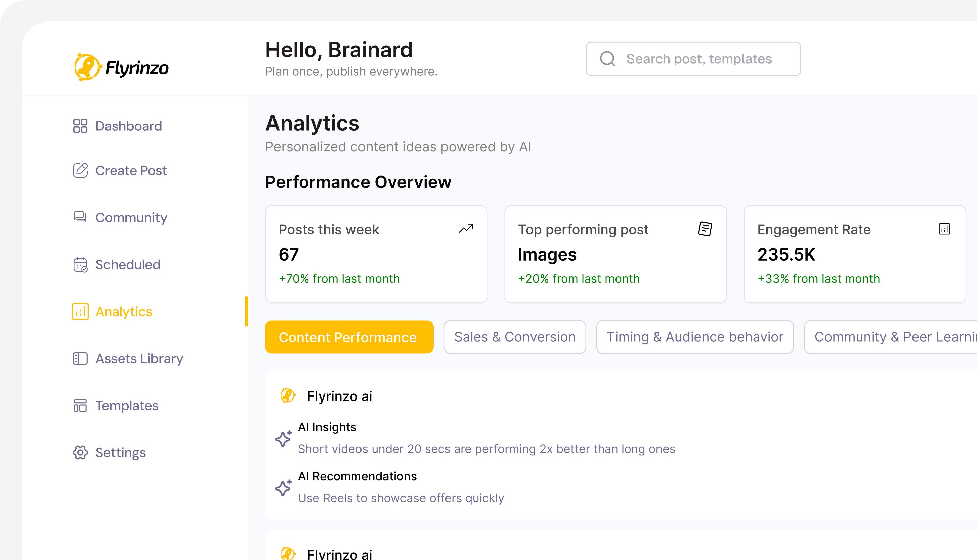Click the sparkle icon beside AI Insights
The width and height of the screenshot is (977, 560).
pyautogui.click(x=284, y=438)
